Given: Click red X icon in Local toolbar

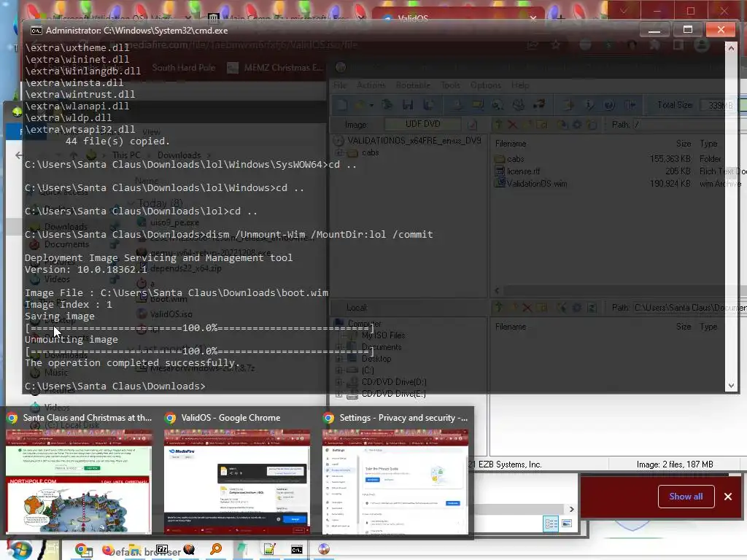Looking at the screenshot, I should (x=527, y=308).
